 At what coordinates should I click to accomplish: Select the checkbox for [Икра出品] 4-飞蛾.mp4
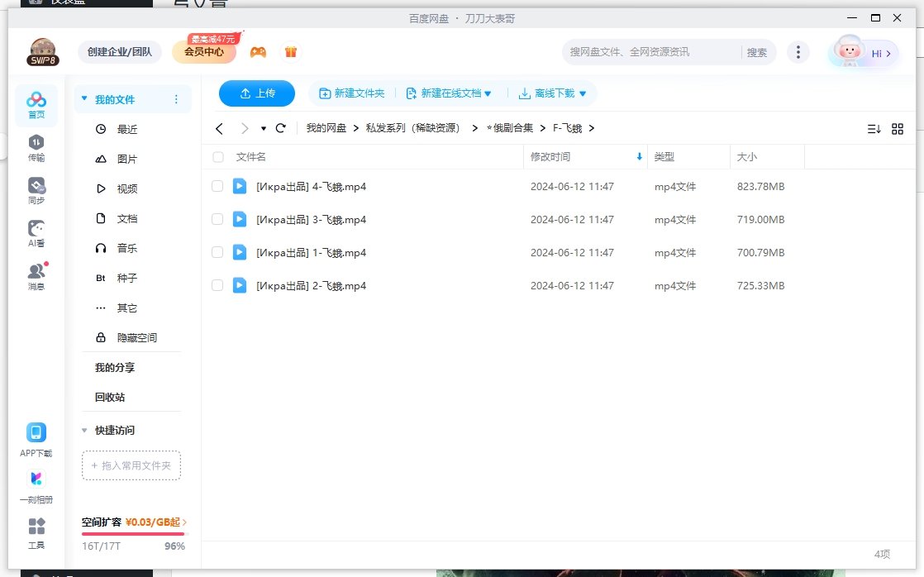pos(217,186)
